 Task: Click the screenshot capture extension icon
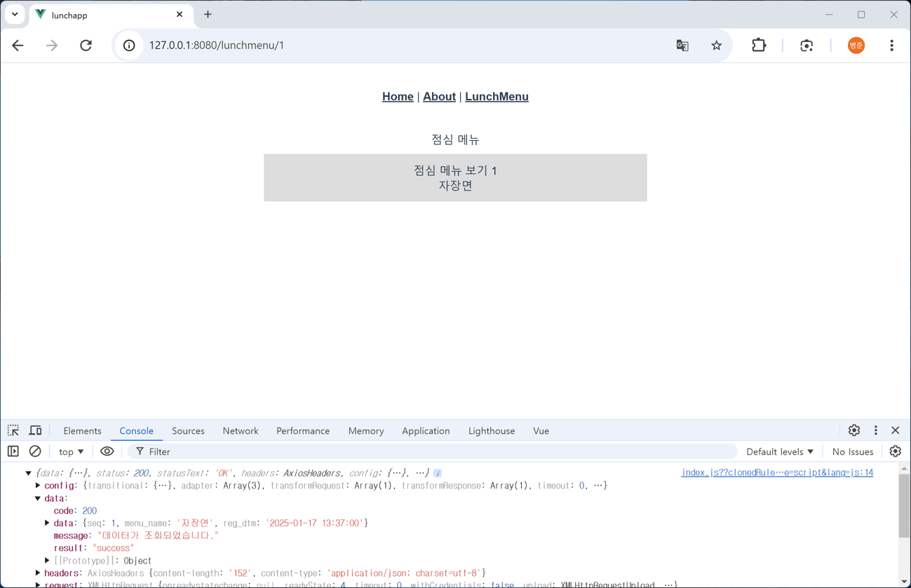point(807,46)
